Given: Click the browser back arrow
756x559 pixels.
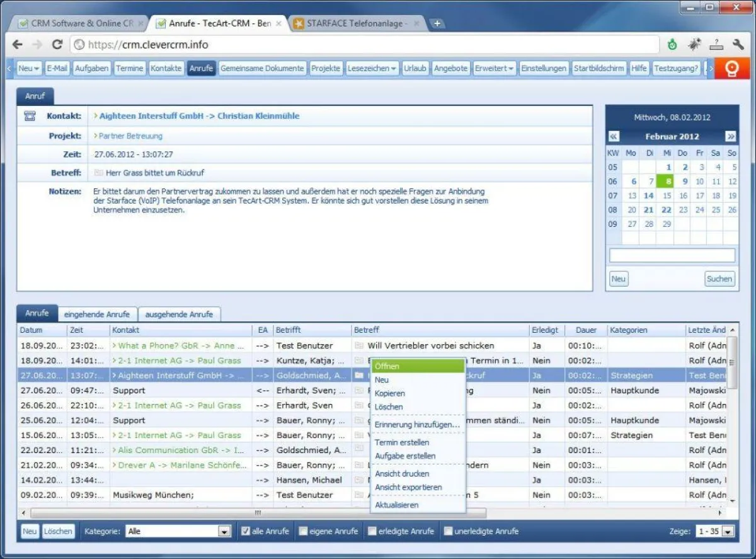Looking at the screenshot, I should click(18, 45).
